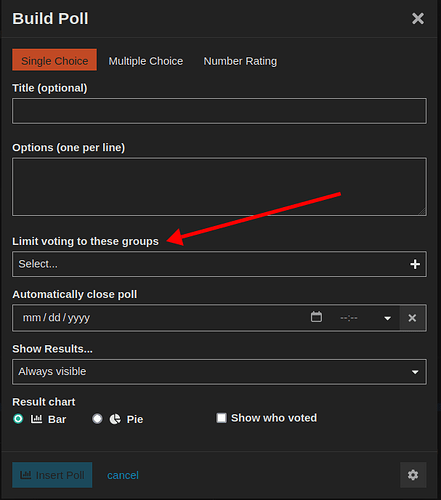
Task: Switch to Multiple Choice poll type
Action: 146,61
